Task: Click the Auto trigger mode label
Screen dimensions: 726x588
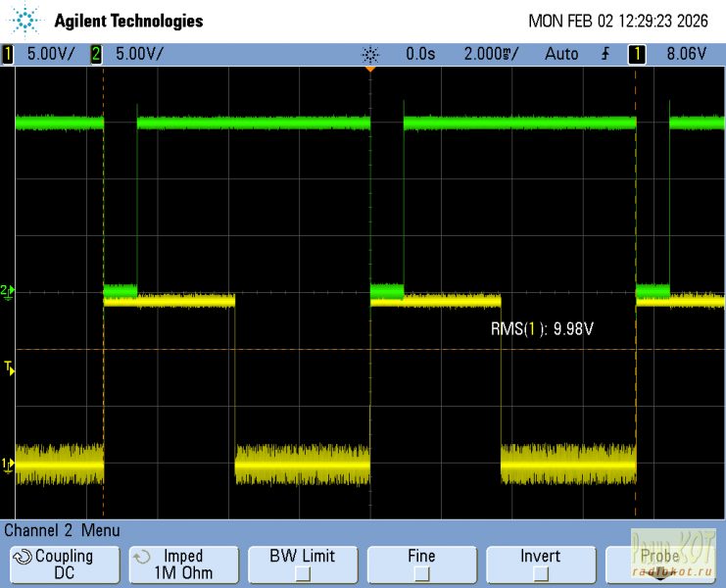Action: [561, 54]
